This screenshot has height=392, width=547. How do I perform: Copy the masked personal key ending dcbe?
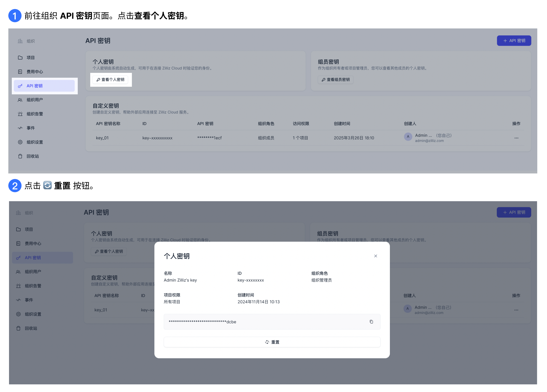pyautogui.click(x=371, y=322)
